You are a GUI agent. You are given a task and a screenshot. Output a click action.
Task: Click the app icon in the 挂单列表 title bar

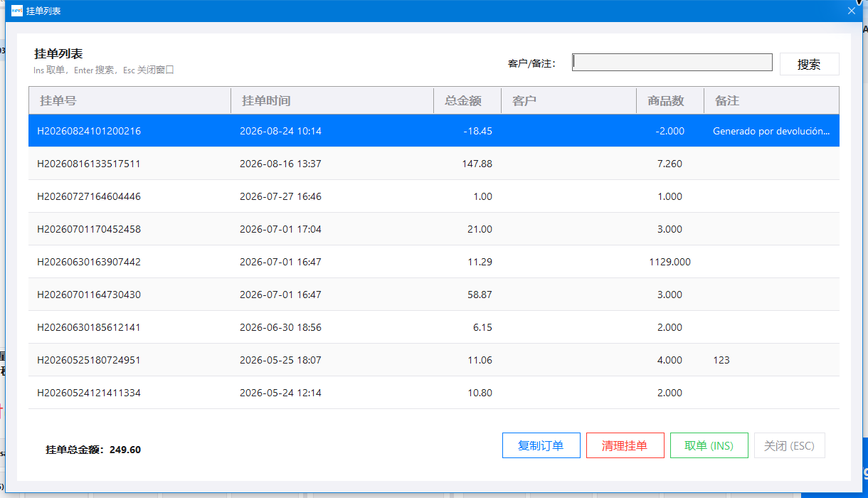17,11
